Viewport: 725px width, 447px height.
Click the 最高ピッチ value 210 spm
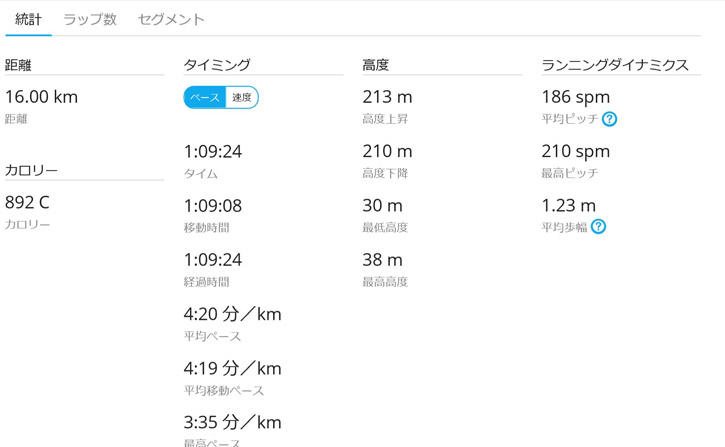pos(575,152)
